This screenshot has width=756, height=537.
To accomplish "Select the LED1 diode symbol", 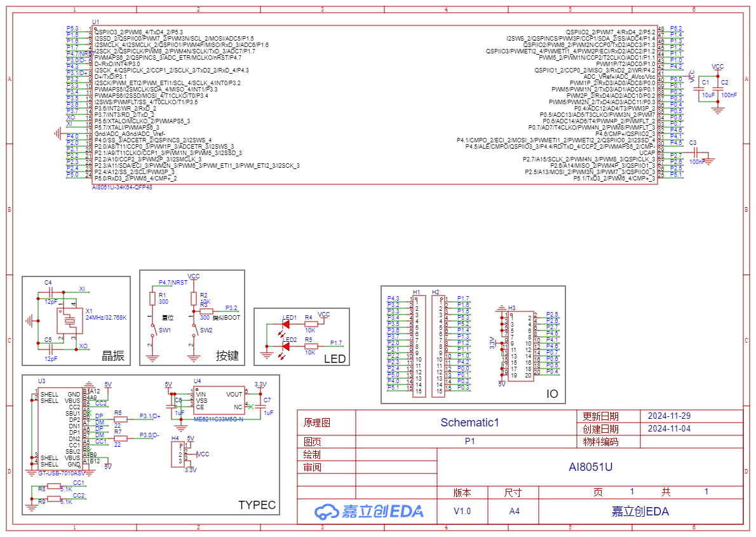I will pyautogui.click(x=285, y=324).
